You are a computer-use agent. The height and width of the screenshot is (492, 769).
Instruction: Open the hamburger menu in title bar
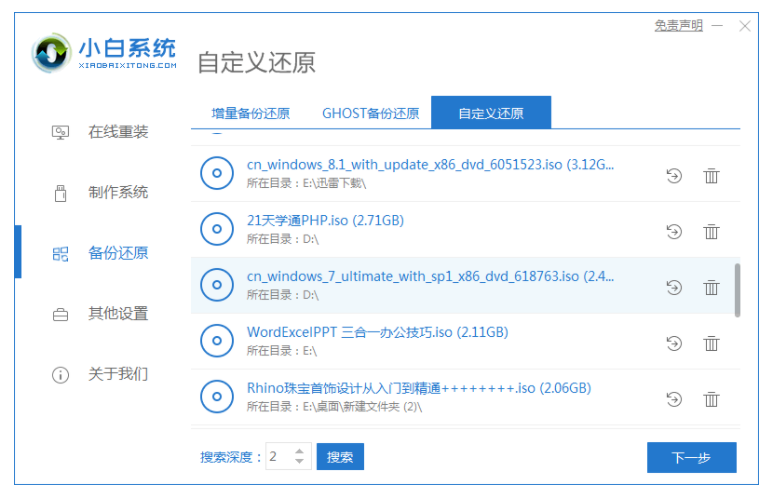click(x=718, y=26)
